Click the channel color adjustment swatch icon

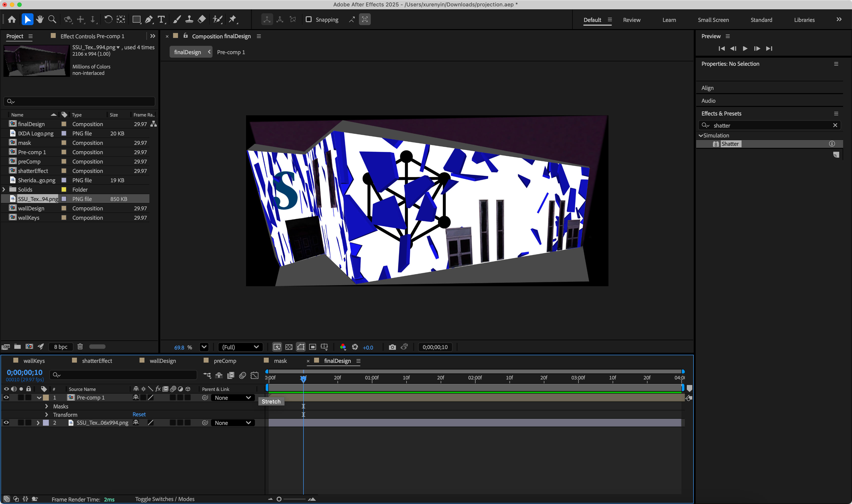(x=343, y=347)
